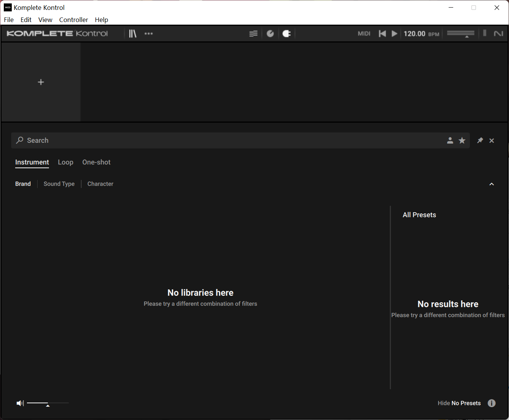
Task: Toggle favorites star filter
Action: pyautogui.click(x=462, y=141)
